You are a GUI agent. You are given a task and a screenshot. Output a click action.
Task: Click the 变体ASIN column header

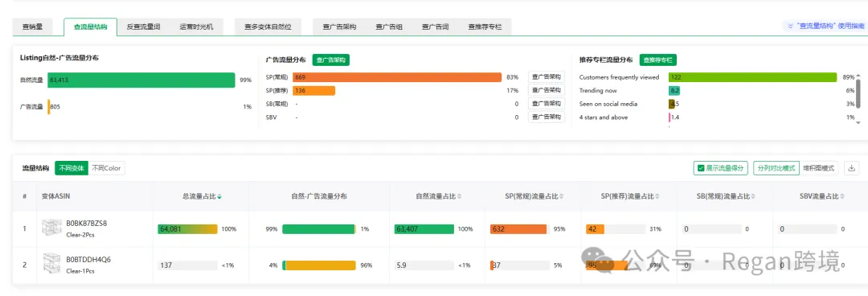click(56, 196)
